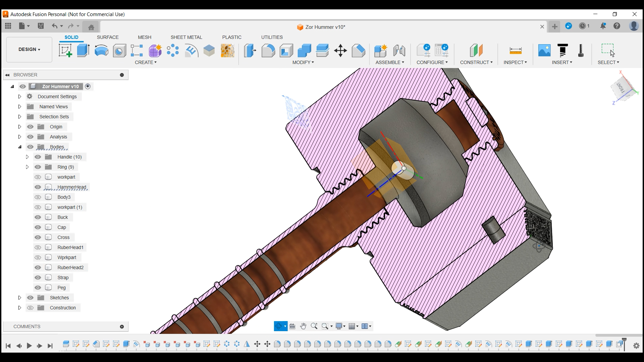
Task: Expand the Handle (10) folder
Action: [x=28, y=157]
